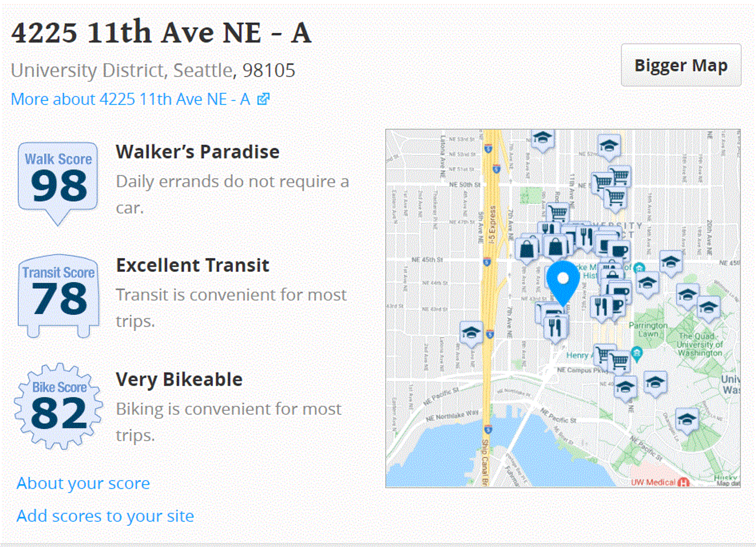The width and height of the screenshot is (756, 547).
Task: Click the external link icon beside More about
Action: pyautogui.click(x=263, y=99)
